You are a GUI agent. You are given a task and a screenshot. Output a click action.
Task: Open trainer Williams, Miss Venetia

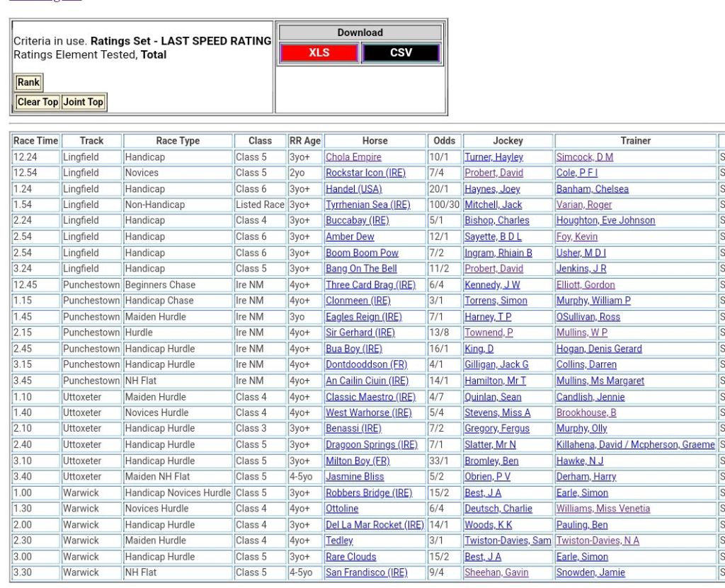(603, 509)
